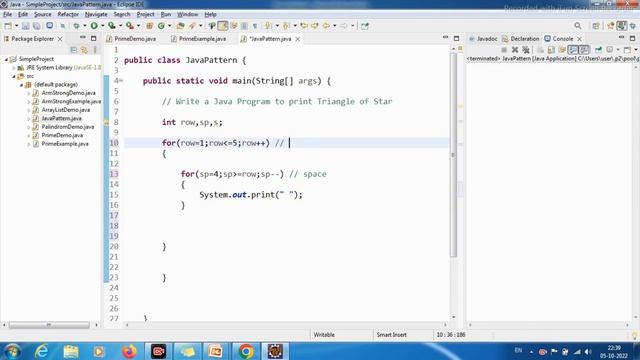Image resolution: width=640 pixels, height=360 pixels.
Task: Open Firefox from the Windows taskbar
Action: click(x=129, y=351)
